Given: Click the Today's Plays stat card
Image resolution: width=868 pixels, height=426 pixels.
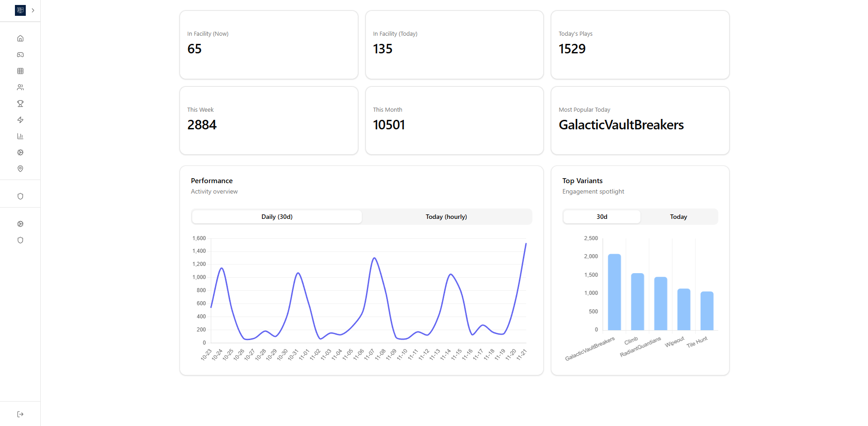Looking at the screenshot, I should click(x=640, y=45).
